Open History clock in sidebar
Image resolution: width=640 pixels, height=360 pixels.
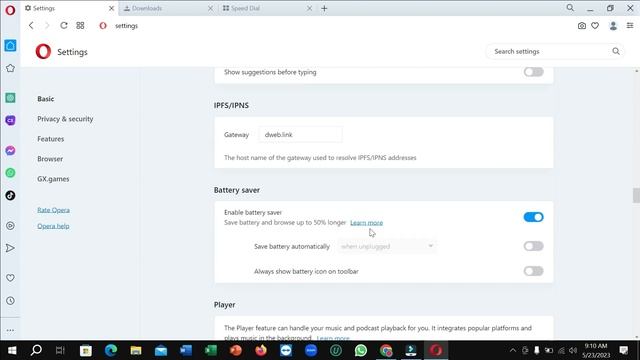click(x=10, y=301)
